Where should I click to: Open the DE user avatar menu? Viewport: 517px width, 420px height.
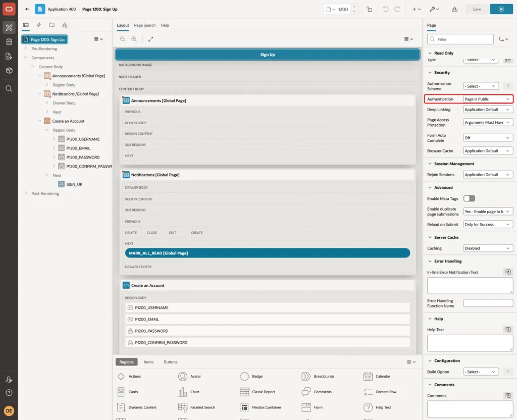(9, 411)
